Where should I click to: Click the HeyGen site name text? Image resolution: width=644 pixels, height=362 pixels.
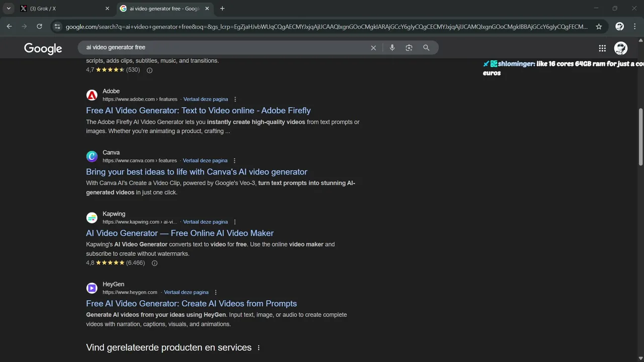click(113, 285)
